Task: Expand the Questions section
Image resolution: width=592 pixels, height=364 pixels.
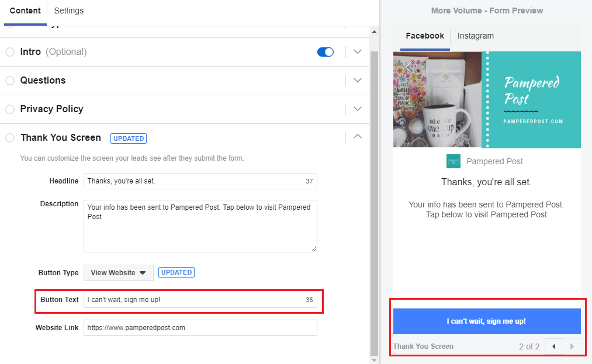Action: coord(357,80)
